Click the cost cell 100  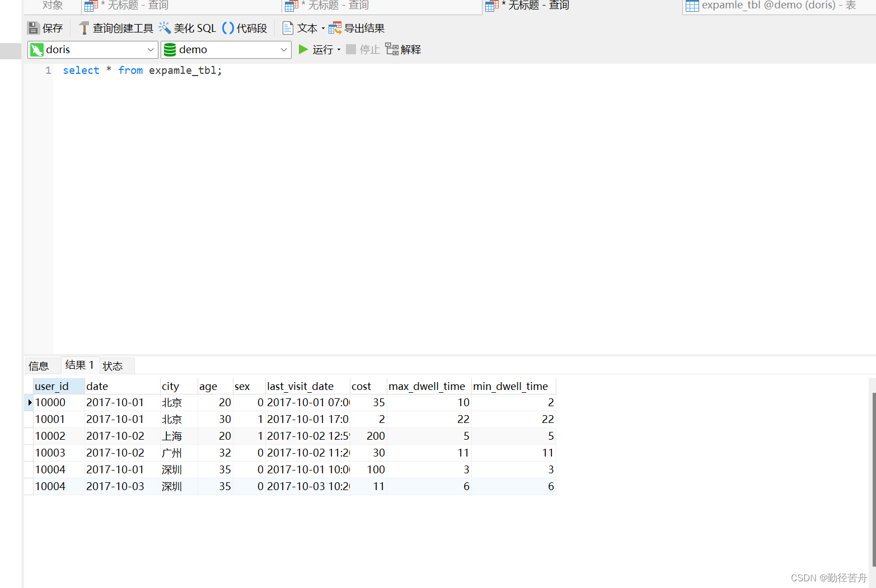click(x=368, y=469)
